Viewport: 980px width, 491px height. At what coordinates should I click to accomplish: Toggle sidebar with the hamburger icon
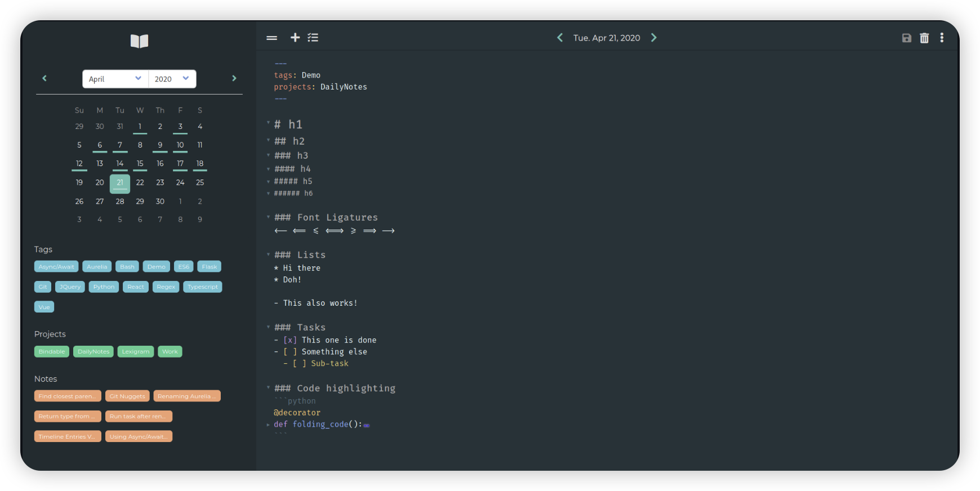pos(271,38)
